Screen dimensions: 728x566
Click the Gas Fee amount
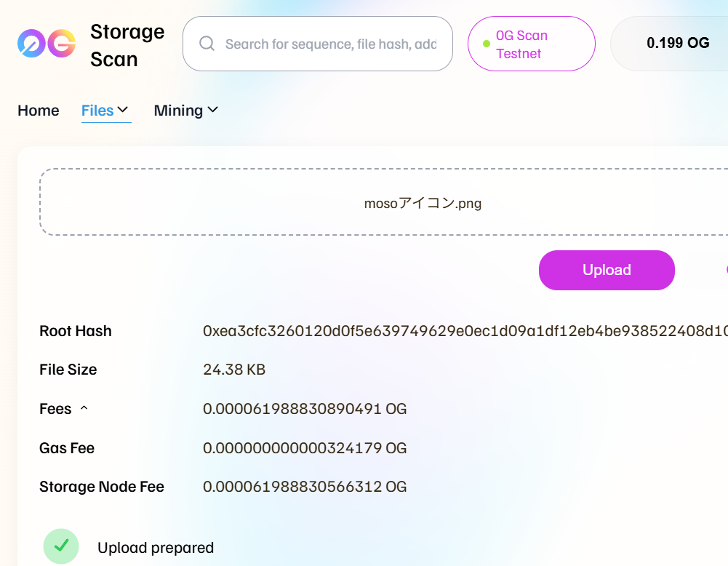[x=305, y=448]
